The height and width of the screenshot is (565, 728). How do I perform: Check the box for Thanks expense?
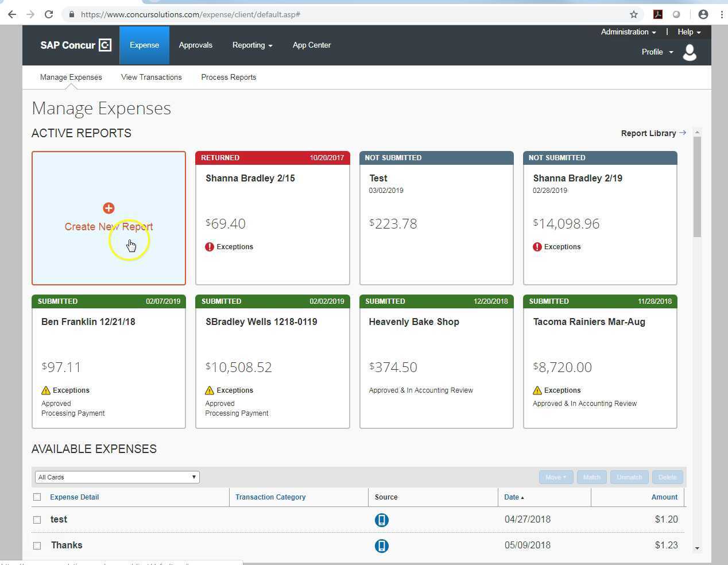tap(37, 545)
